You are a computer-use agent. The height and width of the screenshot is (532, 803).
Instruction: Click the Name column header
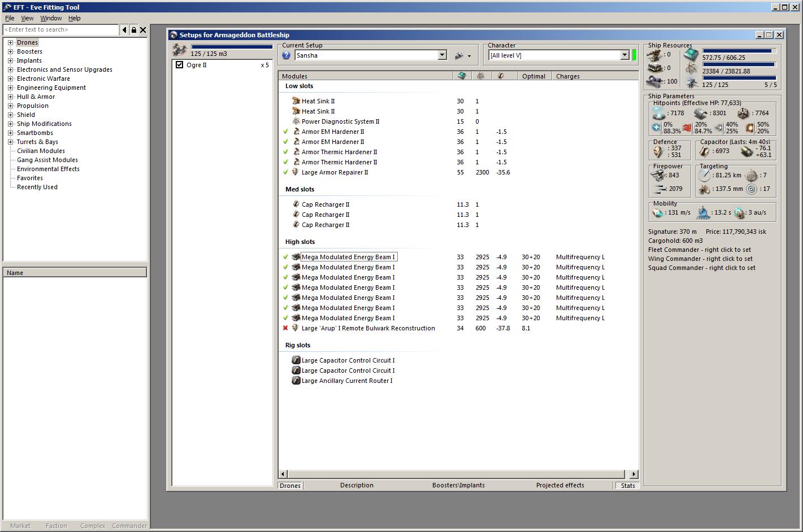point(75,273)
